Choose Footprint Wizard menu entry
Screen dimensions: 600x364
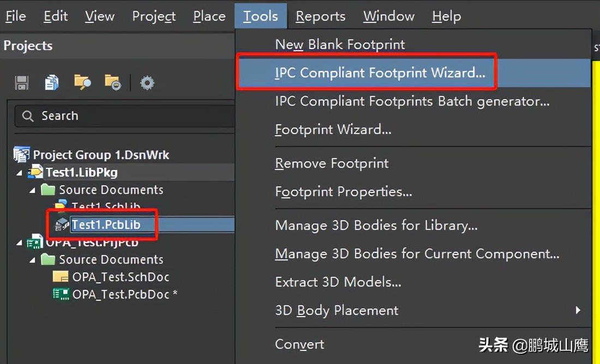point(333,130)
